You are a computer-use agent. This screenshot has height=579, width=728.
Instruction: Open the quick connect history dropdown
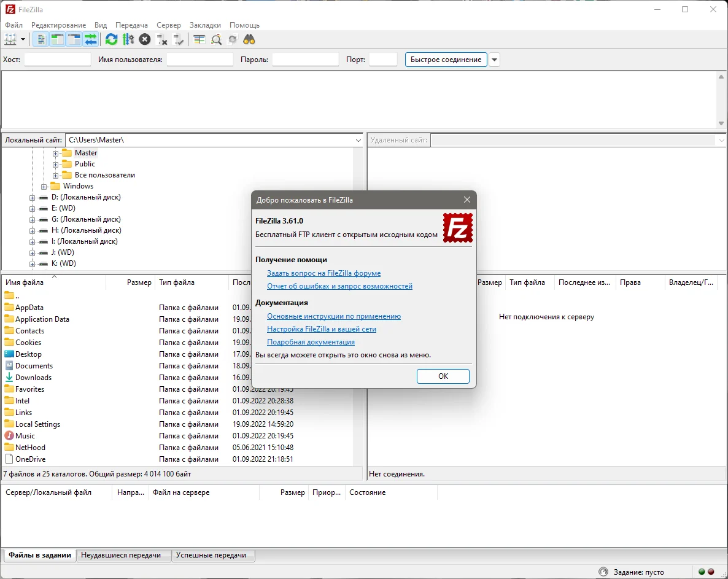495,60
